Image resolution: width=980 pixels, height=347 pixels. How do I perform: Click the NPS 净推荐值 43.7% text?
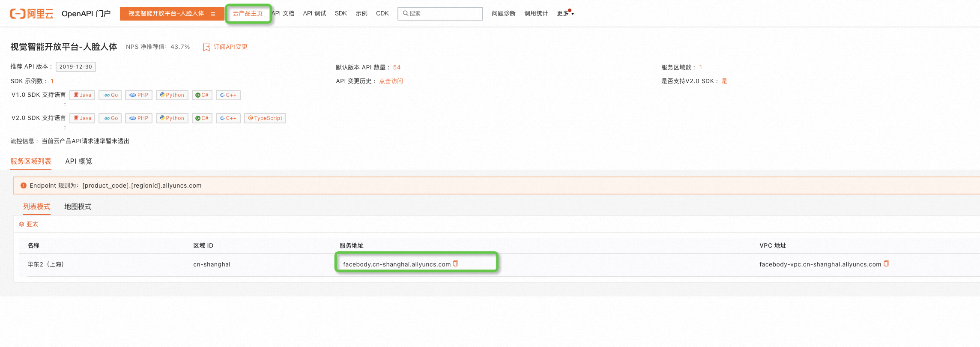tap(158, 47)
